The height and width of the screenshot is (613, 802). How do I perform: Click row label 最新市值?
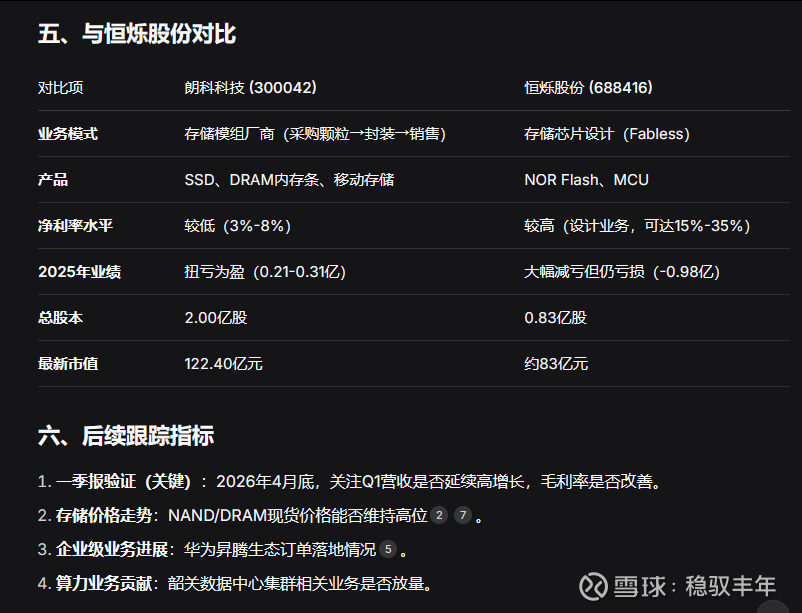68,364
